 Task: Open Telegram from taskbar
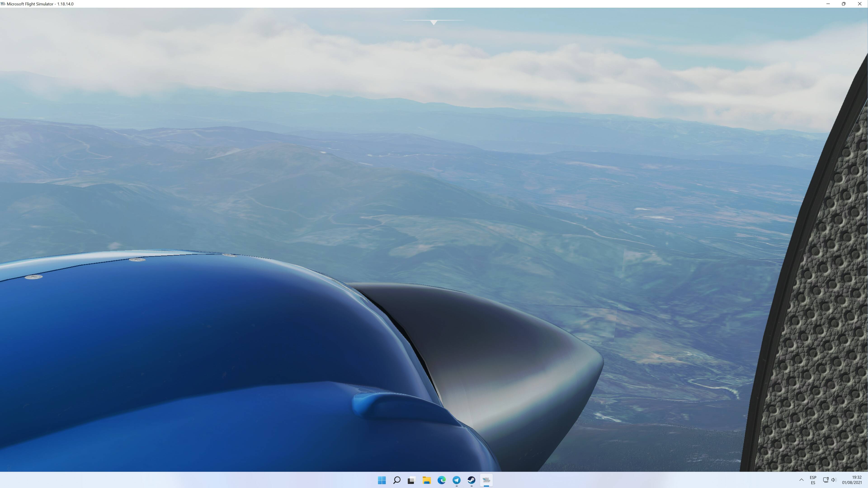tap(457, 480)
